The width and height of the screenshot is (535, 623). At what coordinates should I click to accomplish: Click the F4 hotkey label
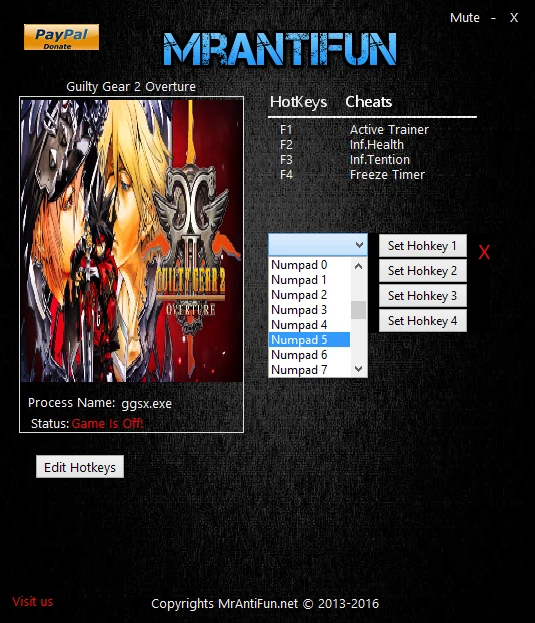point(286,175)
